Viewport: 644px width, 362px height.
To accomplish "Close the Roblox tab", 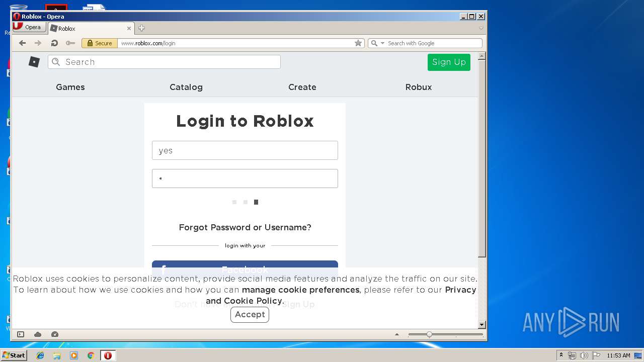I will tap(129, 29).
